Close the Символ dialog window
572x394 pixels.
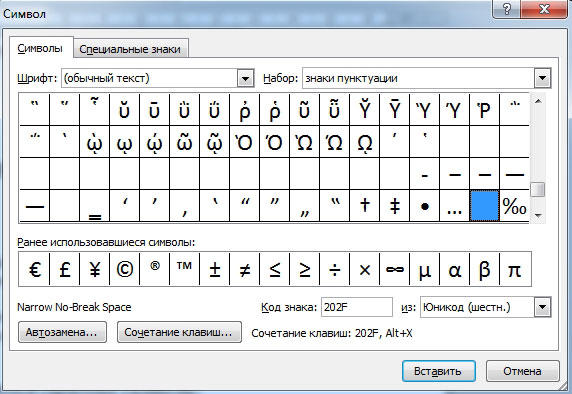coord(545,9)
